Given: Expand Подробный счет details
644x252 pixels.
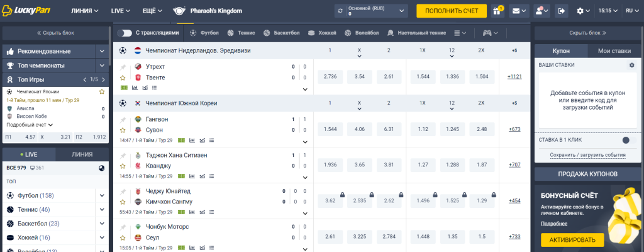Looking at the screenshot, I should tap(30, 125).
